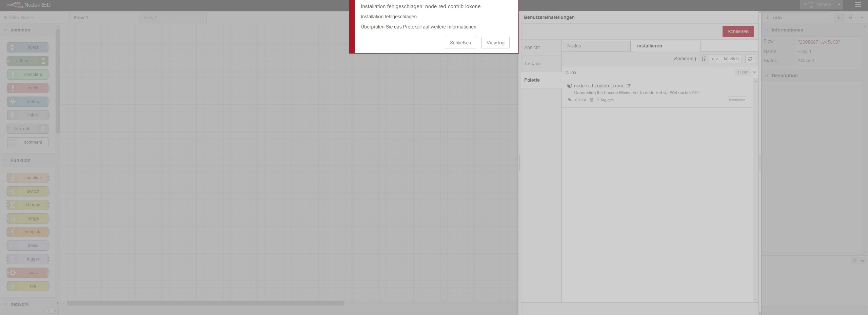Collapse the Description section

coord(812,76)
